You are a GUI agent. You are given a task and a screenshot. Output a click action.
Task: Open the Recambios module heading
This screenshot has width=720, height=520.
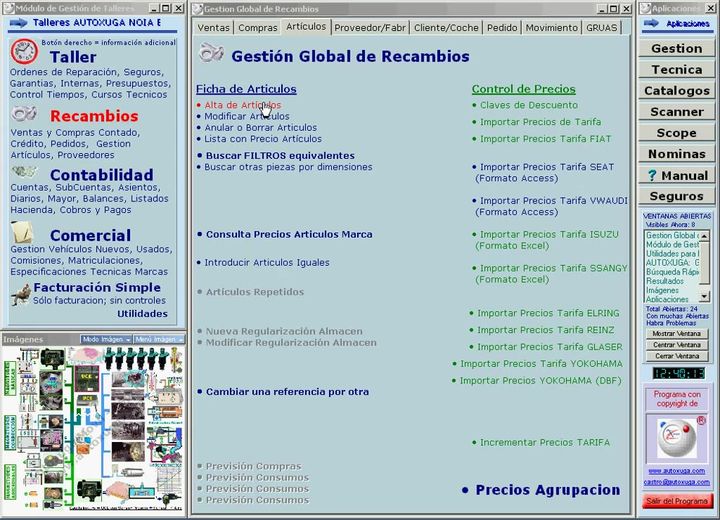click(x=94, y=116)
